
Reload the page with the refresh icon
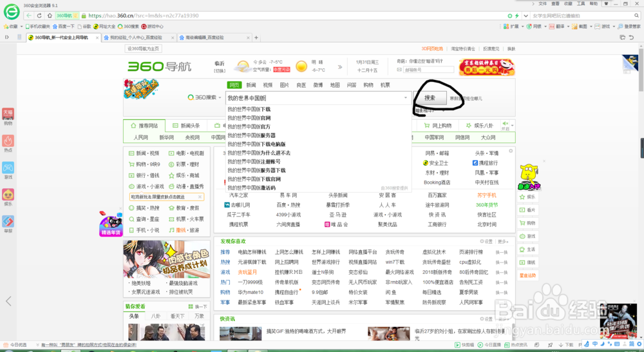point(39,15)
